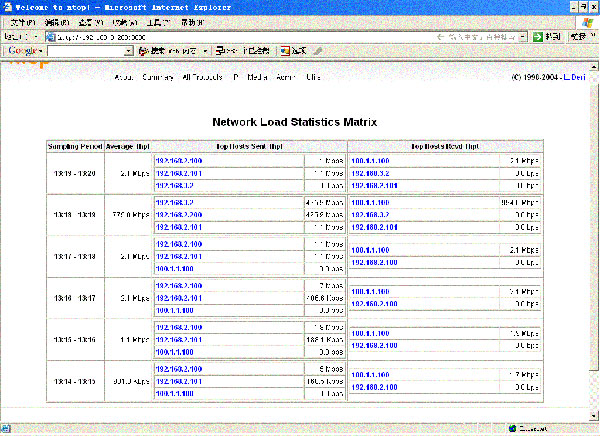Click the Top Hosts Sent Thpt column header
The width and height of the screenshot is (600, 436).
click(x=249, y=147)
